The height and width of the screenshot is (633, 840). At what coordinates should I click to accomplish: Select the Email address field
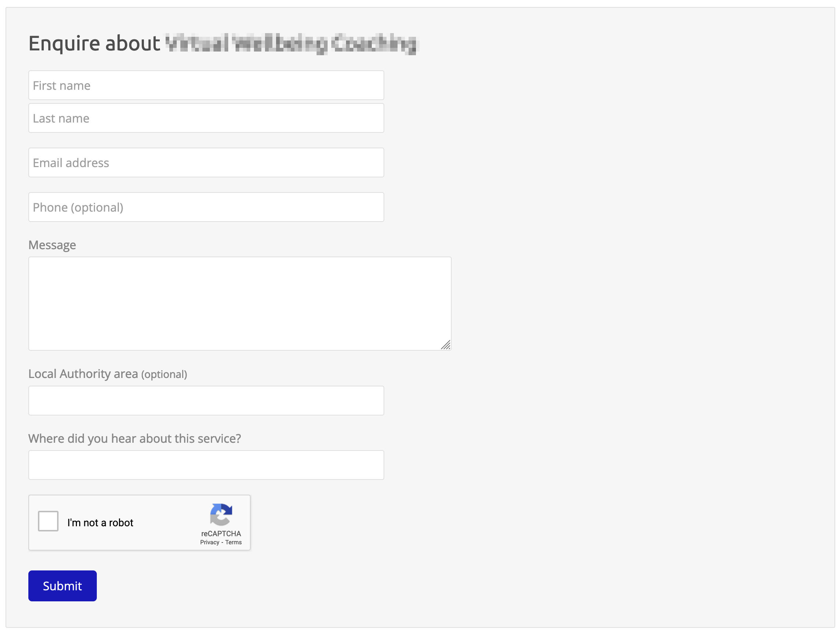206,163
